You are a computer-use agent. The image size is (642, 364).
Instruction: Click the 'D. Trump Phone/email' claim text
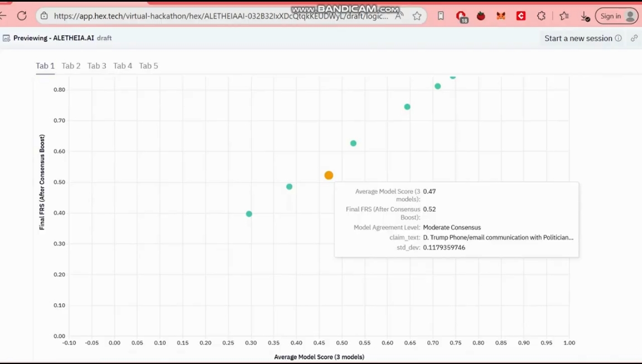[498, 237]
